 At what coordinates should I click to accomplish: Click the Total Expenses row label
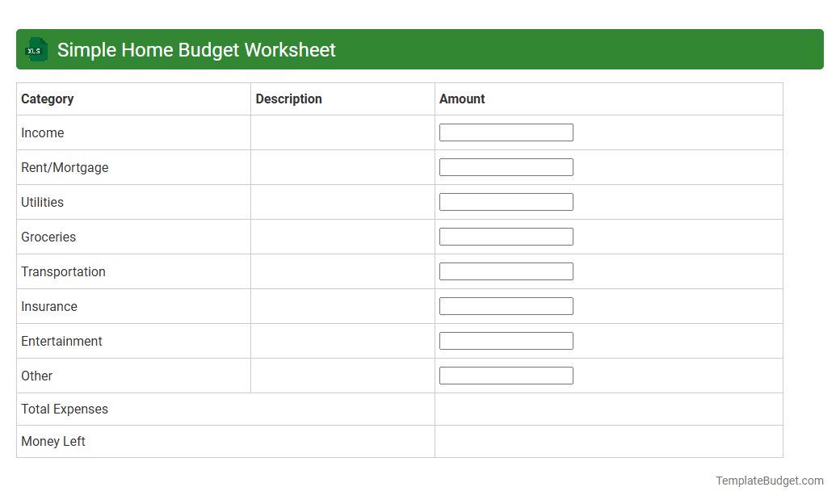65,409
